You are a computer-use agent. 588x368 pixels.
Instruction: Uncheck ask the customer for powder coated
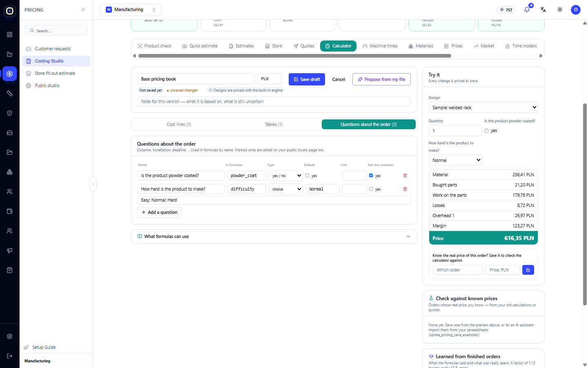coord(371,175)
